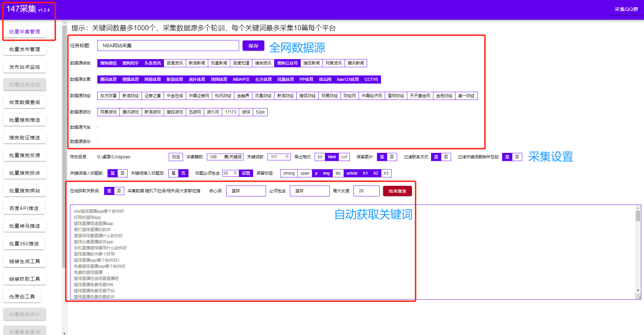Set 保留图片 to 否
The image size is (644, 335).
tap(392, 157)
